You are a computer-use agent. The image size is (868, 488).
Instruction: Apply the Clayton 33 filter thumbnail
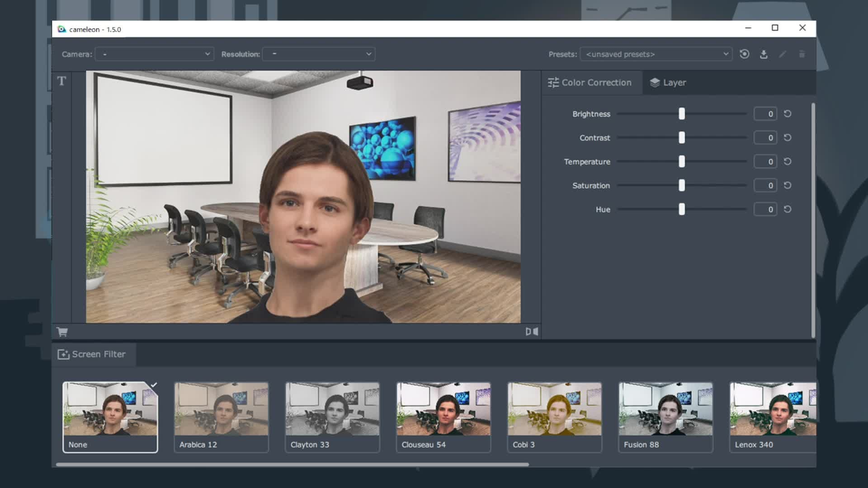pyautogui.click(x=332, y=417)
